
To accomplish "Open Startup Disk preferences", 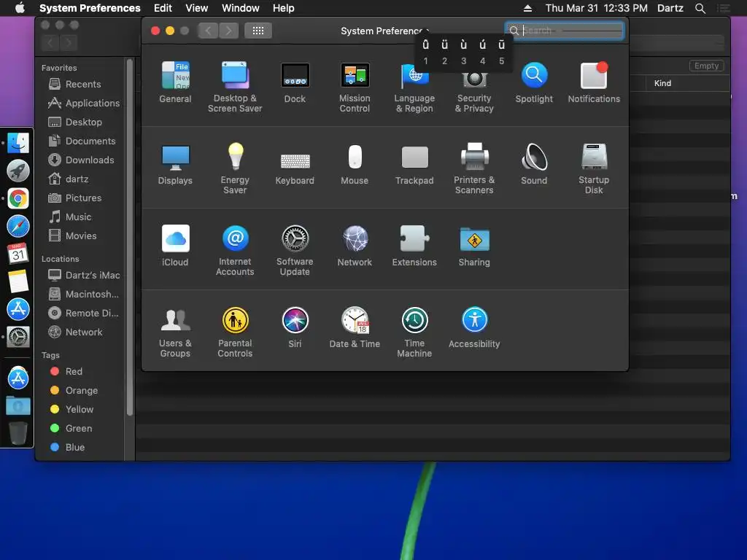I will [x=594, y=168].
